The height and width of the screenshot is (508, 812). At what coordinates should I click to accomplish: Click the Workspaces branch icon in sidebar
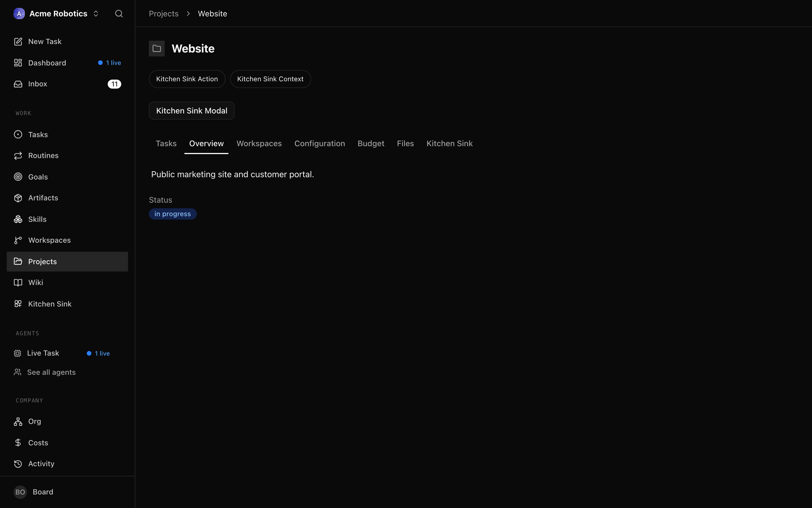coord(18,240)
